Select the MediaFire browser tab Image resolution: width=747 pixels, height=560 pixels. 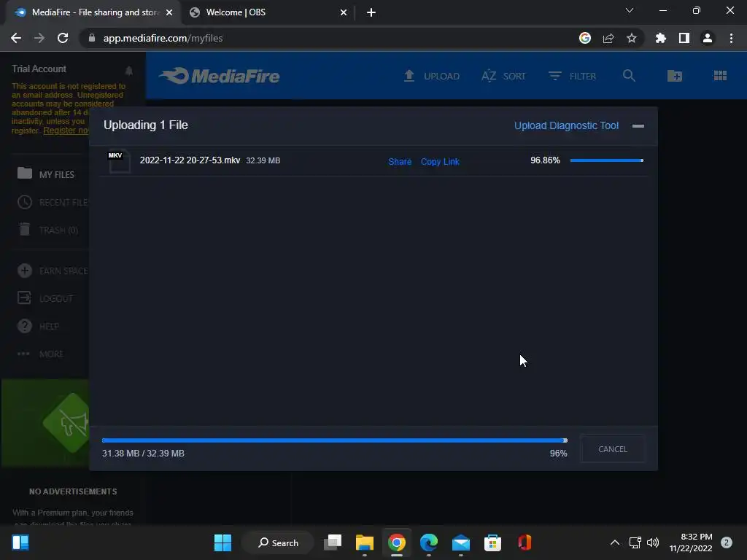[94, 12]
